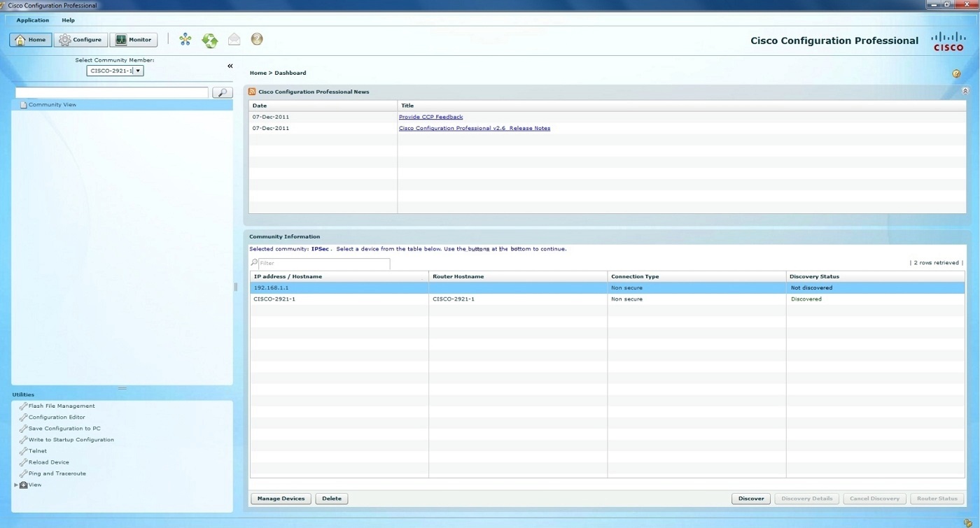This screenshot has width=980, height=528.
Task: Select the 192.168.1.1 device row
Action: [607, 287]
